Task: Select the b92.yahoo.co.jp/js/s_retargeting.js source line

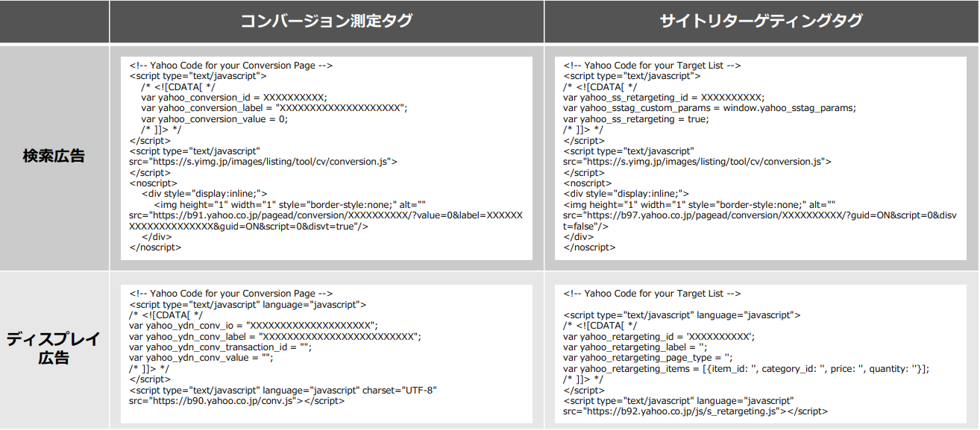Action: tap(696, 411)
